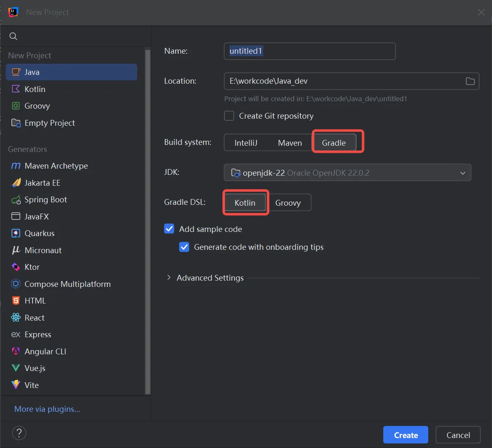This screenshot has width=492, height=448.
Task: Choose the Vue.js V icon
Action: point(16,368)
